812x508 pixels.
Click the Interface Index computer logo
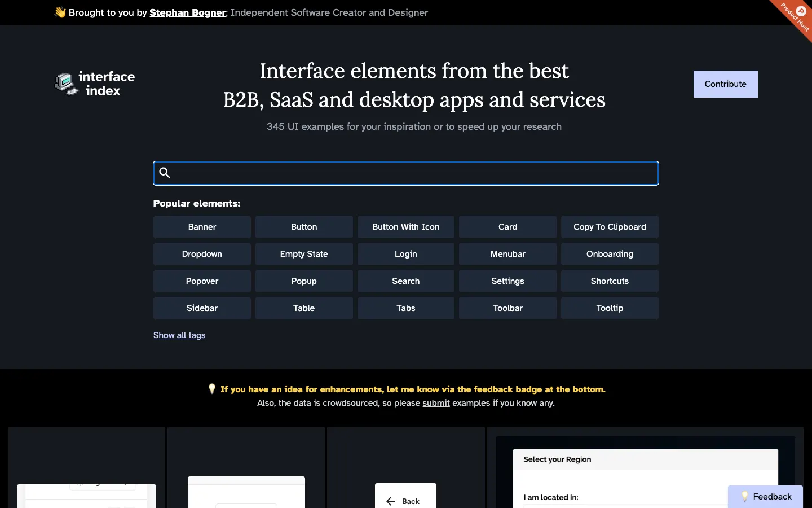click(67, 84)
